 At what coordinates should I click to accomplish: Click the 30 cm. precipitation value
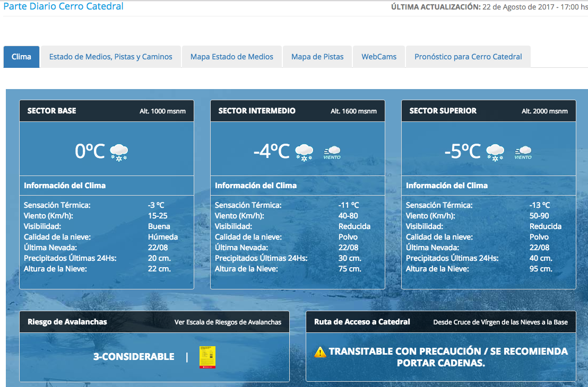point(350,258)
